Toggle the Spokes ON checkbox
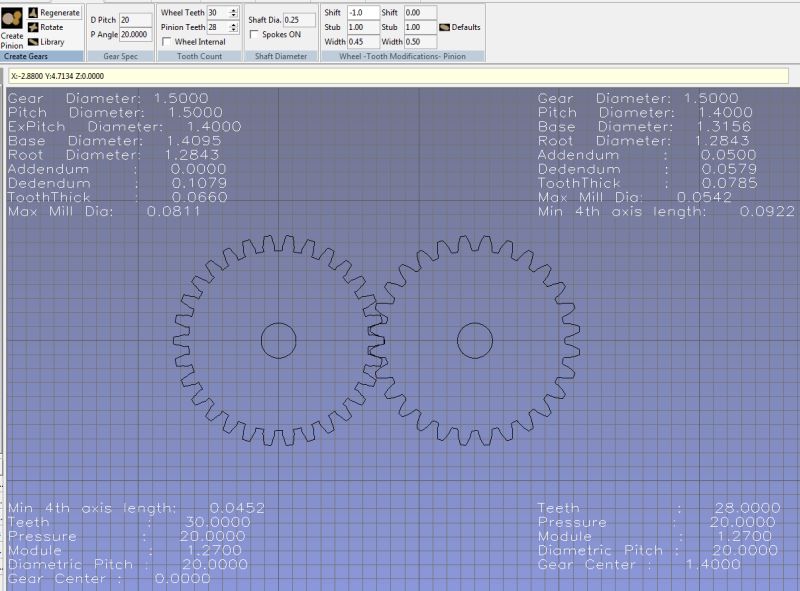This screenshot has width=800, height=591. click(x=254, y=34)
